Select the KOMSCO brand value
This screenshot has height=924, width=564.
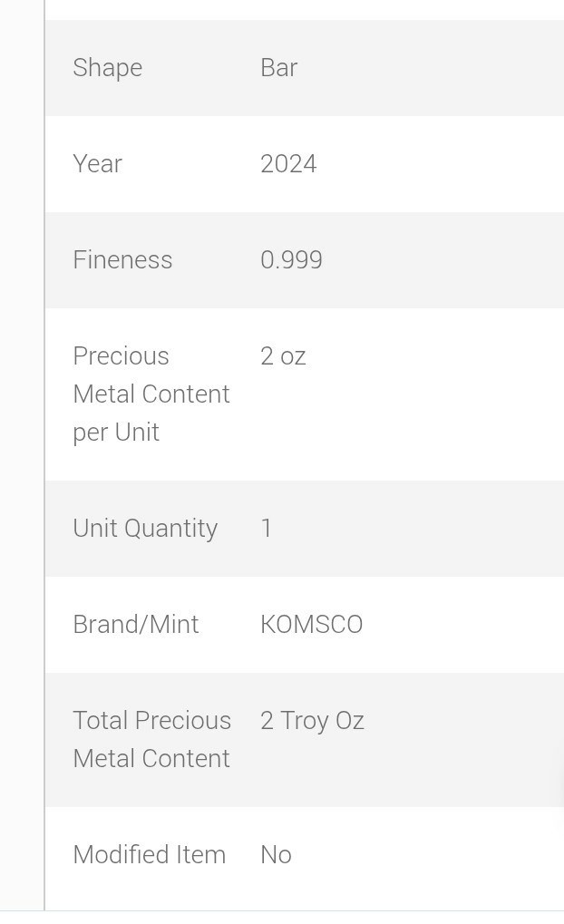click(x=311, y=625)
